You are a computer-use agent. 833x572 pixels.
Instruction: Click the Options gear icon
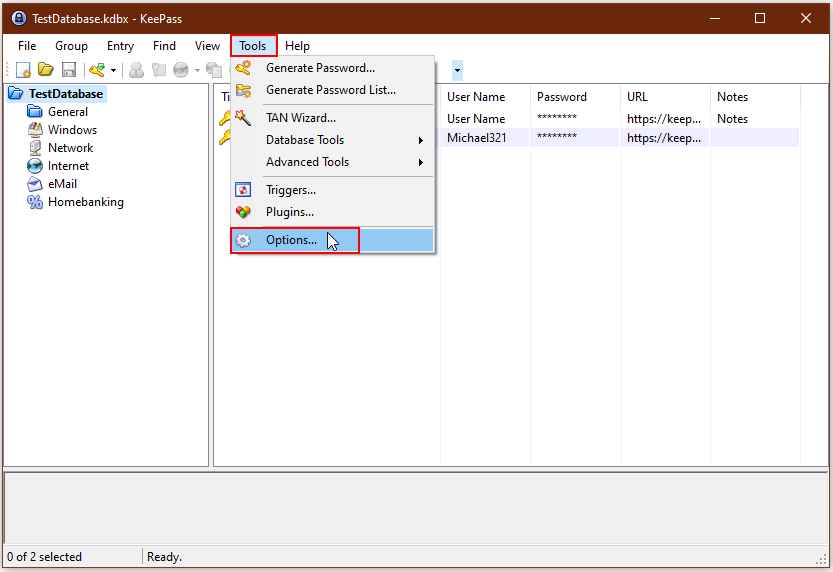tap(243, 240)
